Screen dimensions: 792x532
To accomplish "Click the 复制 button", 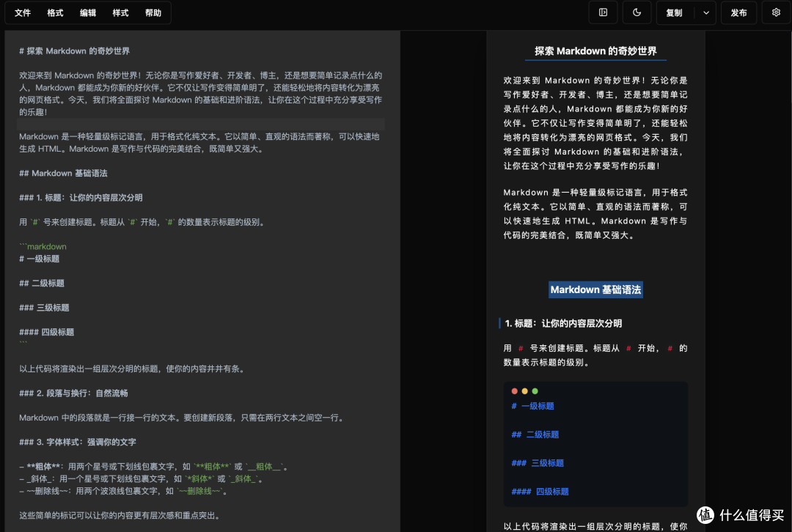I will click(675, 13).
